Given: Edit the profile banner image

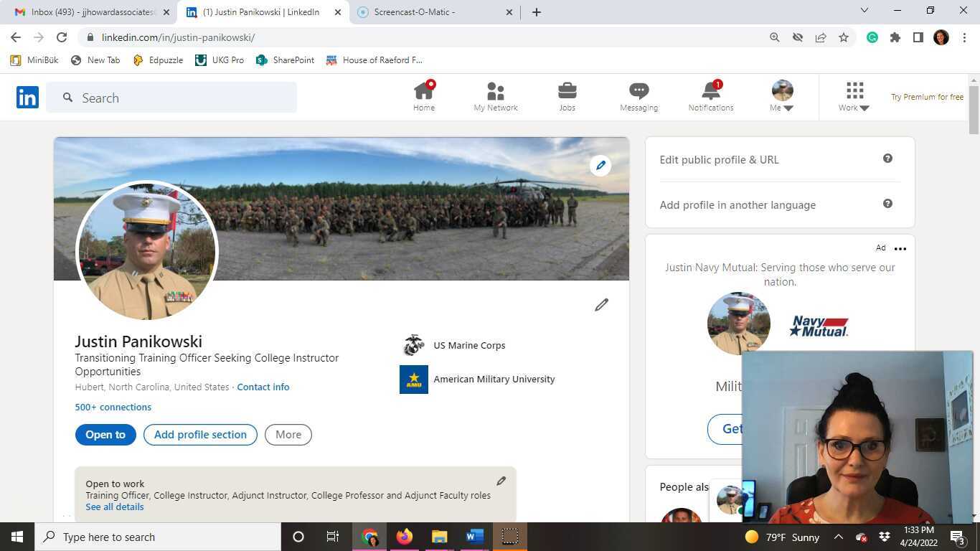Looking at the screenshot, I should 600,165.
